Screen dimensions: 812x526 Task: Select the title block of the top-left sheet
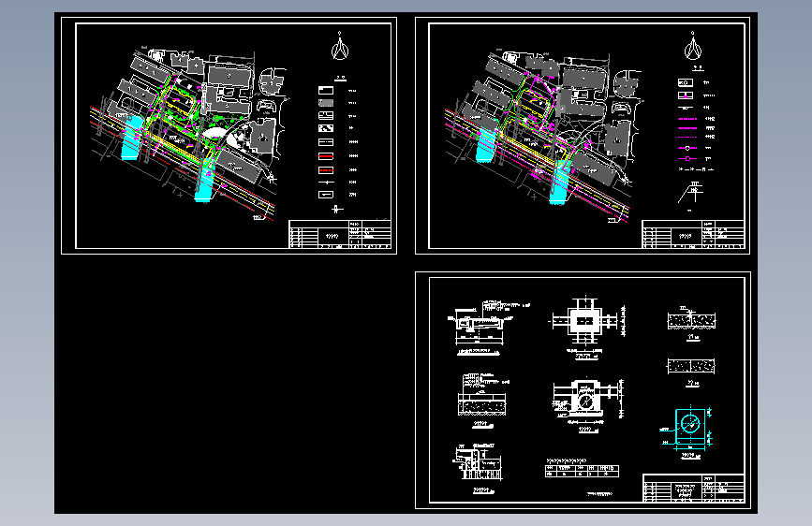(x=340, y=235)
